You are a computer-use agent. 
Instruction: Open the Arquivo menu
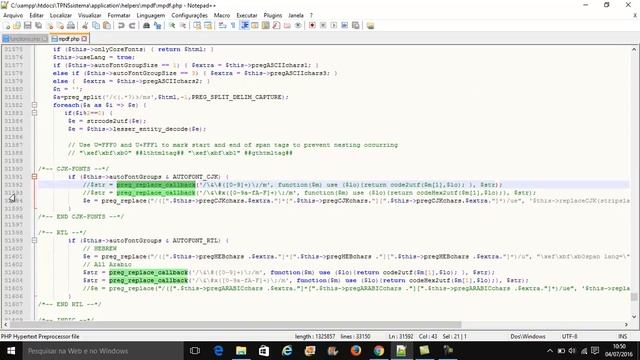tap(13, 15)
